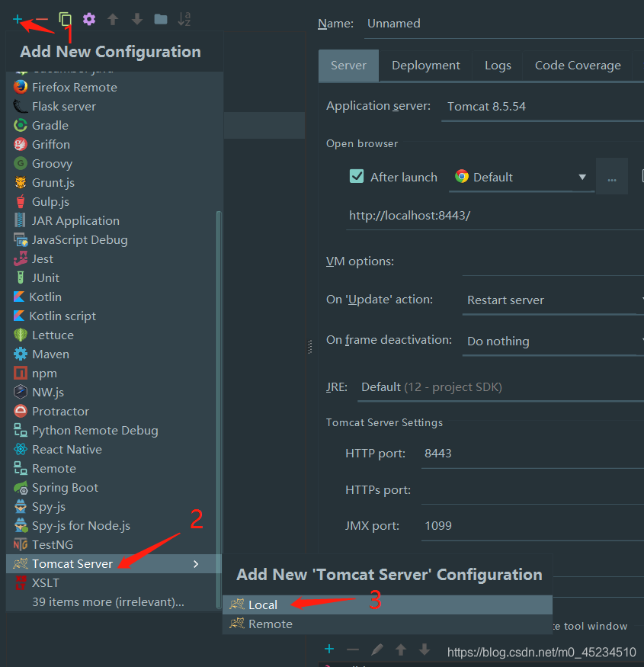
Task: Choose Remote in Tomcat Server submenu
Action: coord(387,624)
